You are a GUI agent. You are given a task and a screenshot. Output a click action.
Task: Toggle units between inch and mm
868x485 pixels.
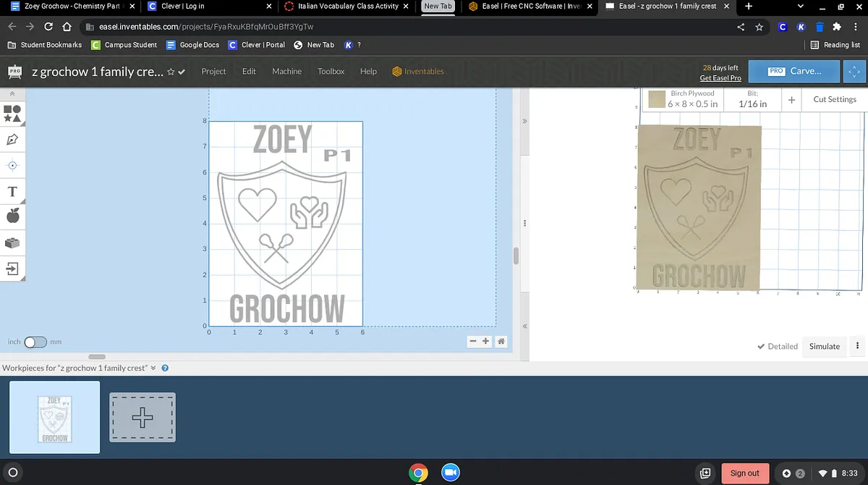[35, 342]
